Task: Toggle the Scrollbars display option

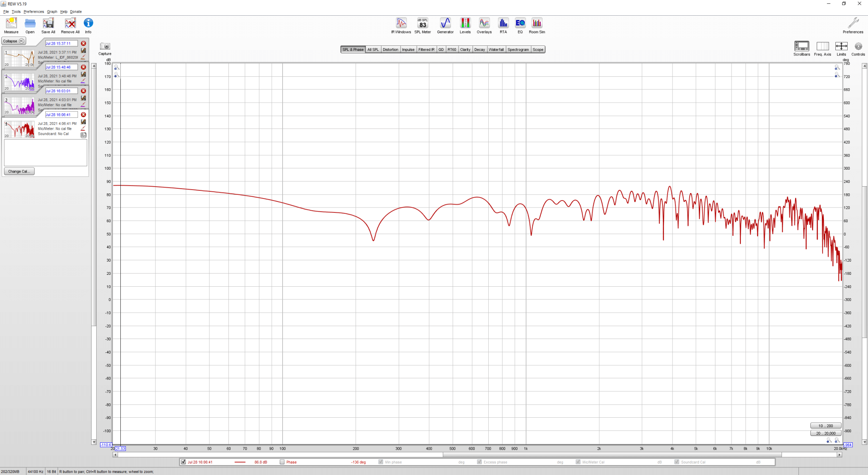Action: pos(801,48)
